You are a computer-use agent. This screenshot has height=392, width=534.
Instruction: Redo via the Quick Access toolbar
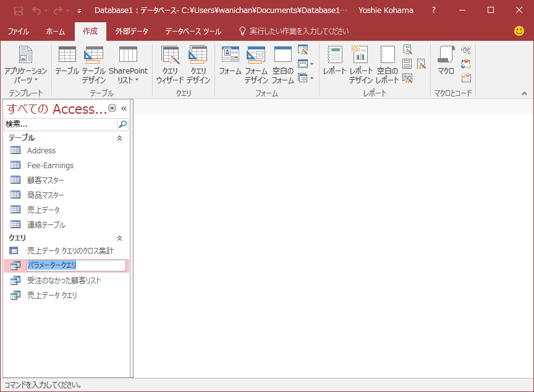[x=58, y=11]
